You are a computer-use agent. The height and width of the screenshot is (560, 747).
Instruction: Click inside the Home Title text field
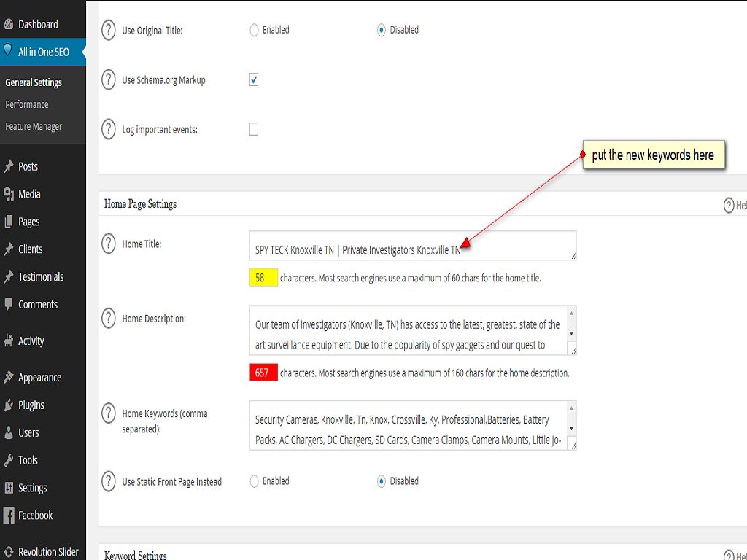coord(413,246)
